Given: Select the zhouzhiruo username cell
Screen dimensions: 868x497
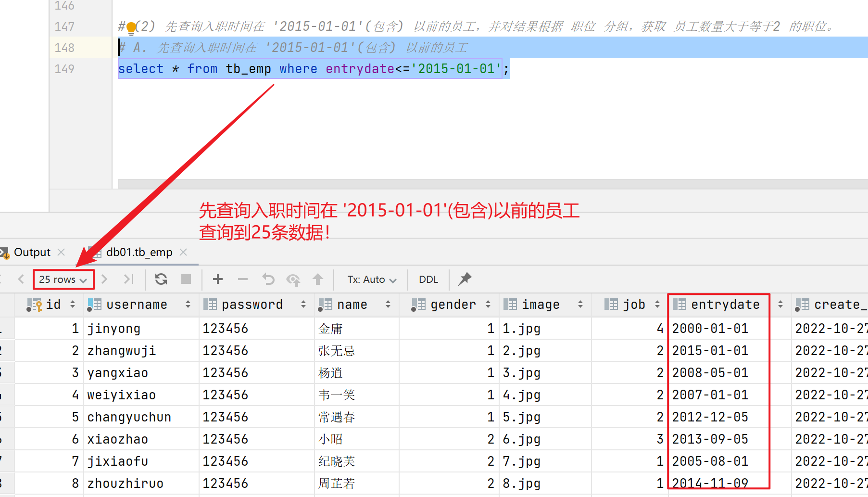Looking at the screenshot, I should pyautogui.click(x=141, y=484).
